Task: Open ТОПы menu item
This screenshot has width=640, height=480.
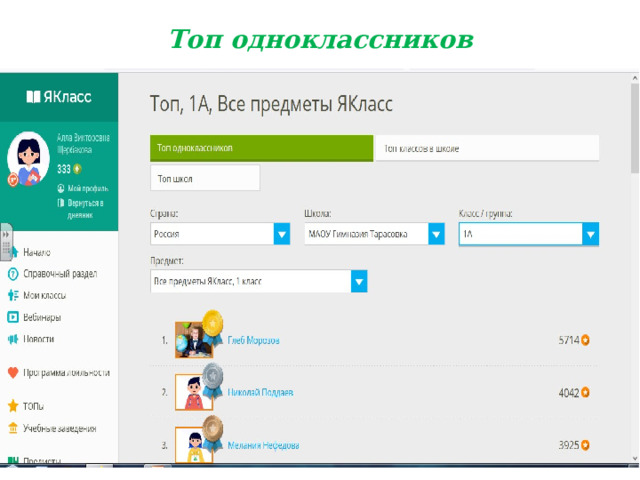Action: [x=33, y=406]
